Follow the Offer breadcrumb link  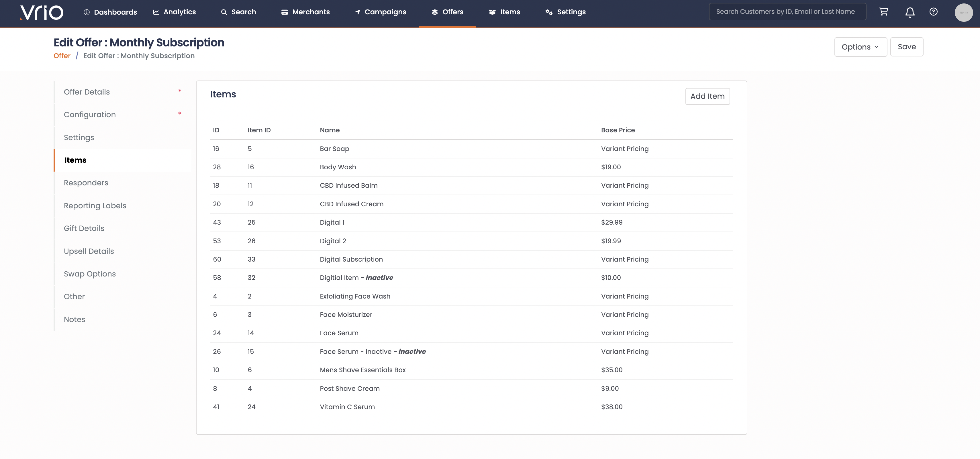62,56
